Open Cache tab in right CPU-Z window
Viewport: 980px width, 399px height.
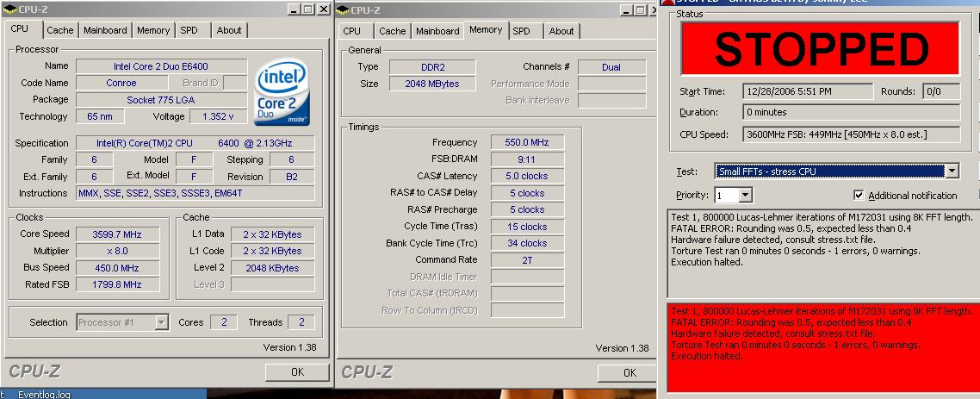[x=393, y=31]
